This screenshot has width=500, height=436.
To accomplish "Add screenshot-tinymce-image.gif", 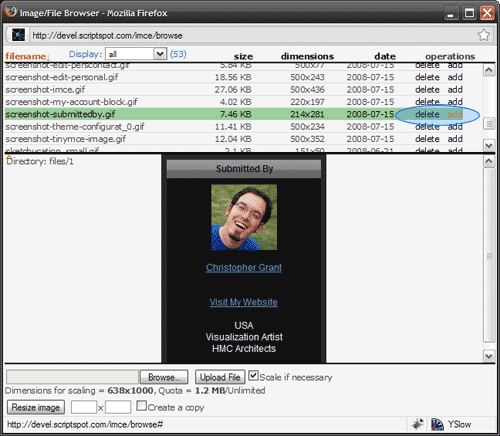I will tap(455, 139).
